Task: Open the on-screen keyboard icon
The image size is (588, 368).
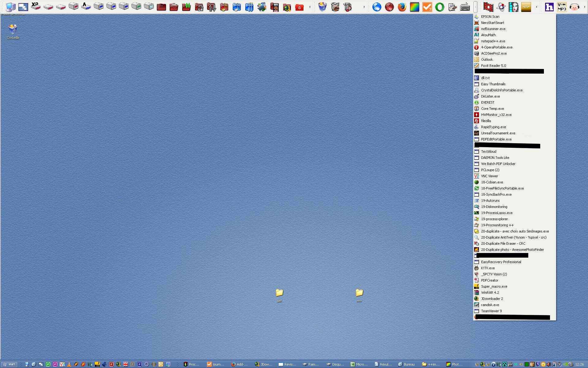Action: (465, 7)
